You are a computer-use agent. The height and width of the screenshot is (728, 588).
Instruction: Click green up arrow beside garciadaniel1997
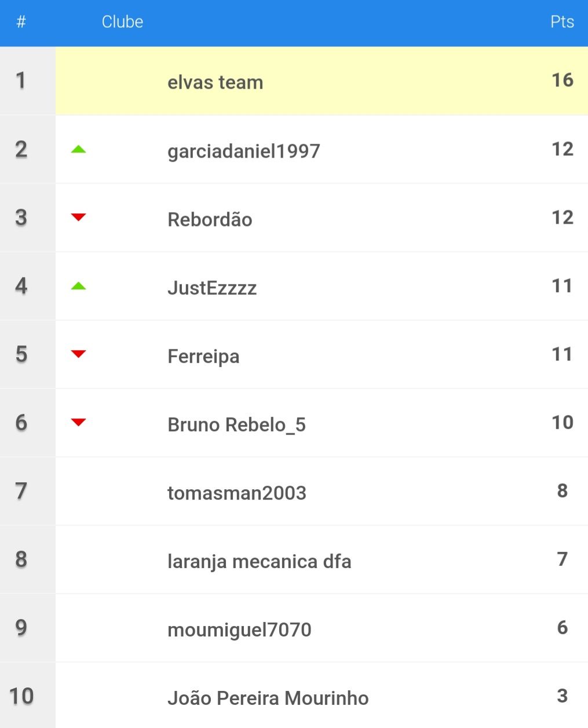(78, 150)
